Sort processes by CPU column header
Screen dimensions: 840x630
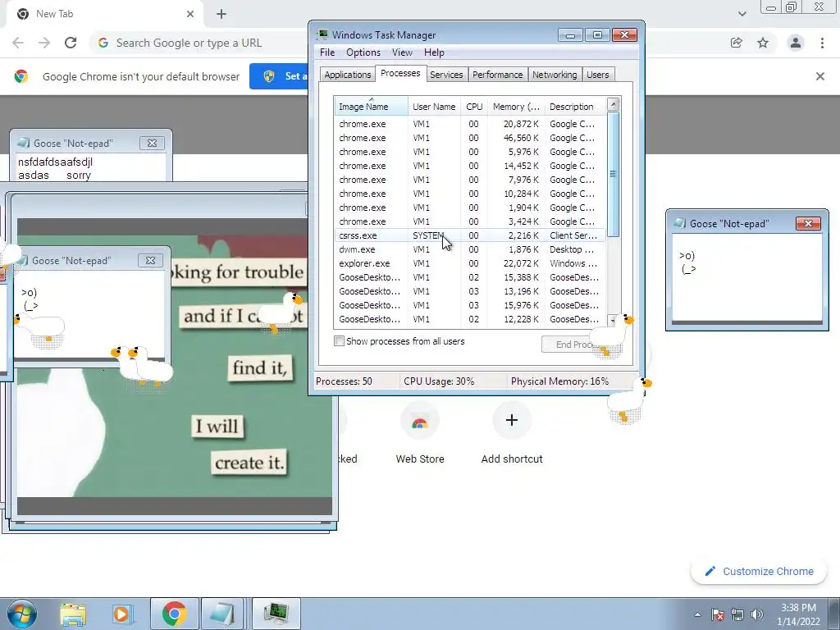[x=474, y=107]
